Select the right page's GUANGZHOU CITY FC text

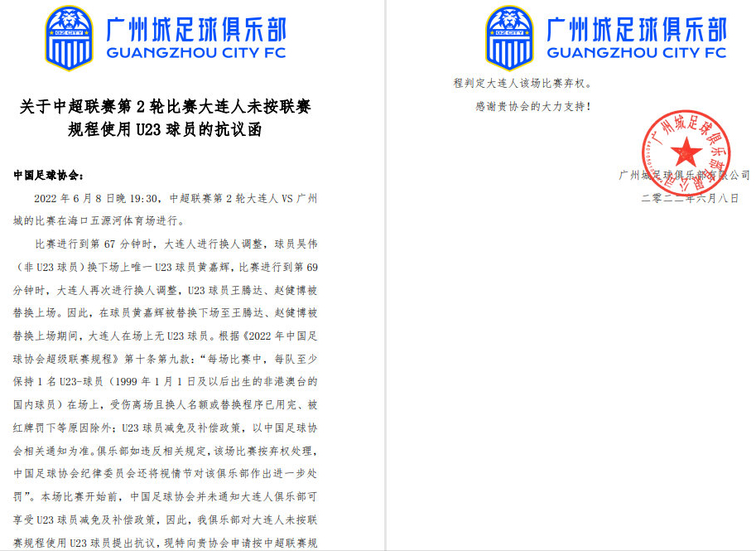(x=637, y=52)
